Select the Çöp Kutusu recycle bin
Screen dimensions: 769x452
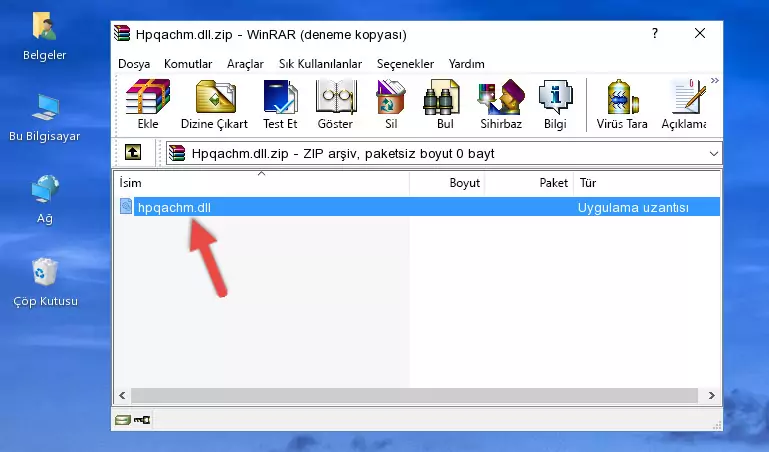[x=45, y=282]
